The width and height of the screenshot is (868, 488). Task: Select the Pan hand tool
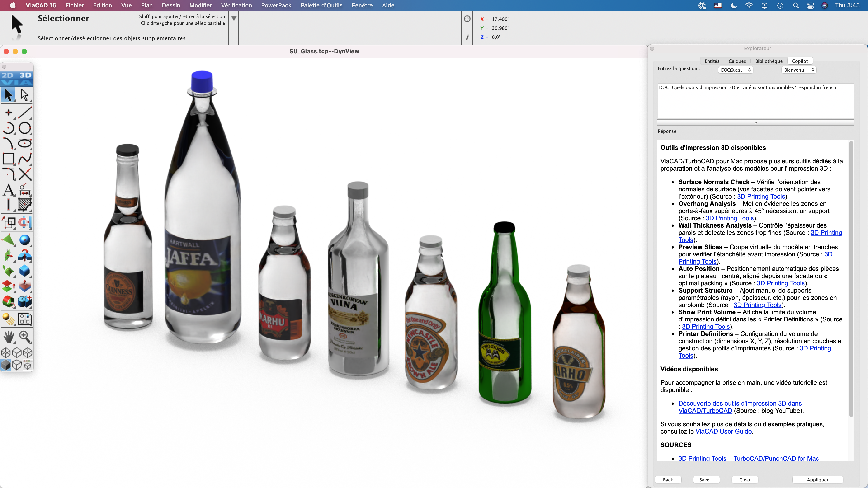click(x=9, y=336)
